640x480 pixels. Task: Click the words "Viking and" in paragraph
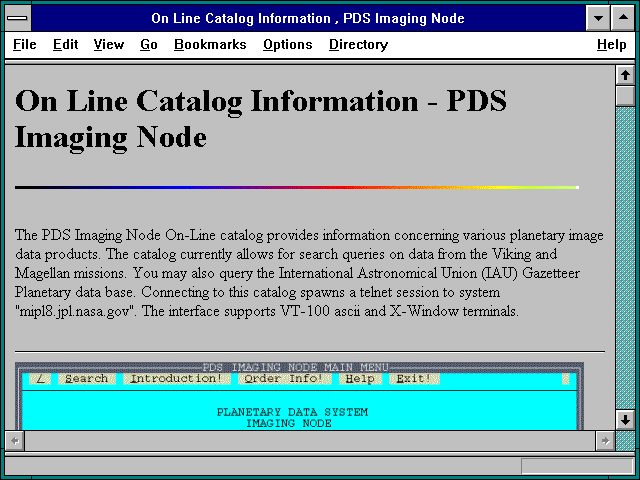click(x=524, y=254)
